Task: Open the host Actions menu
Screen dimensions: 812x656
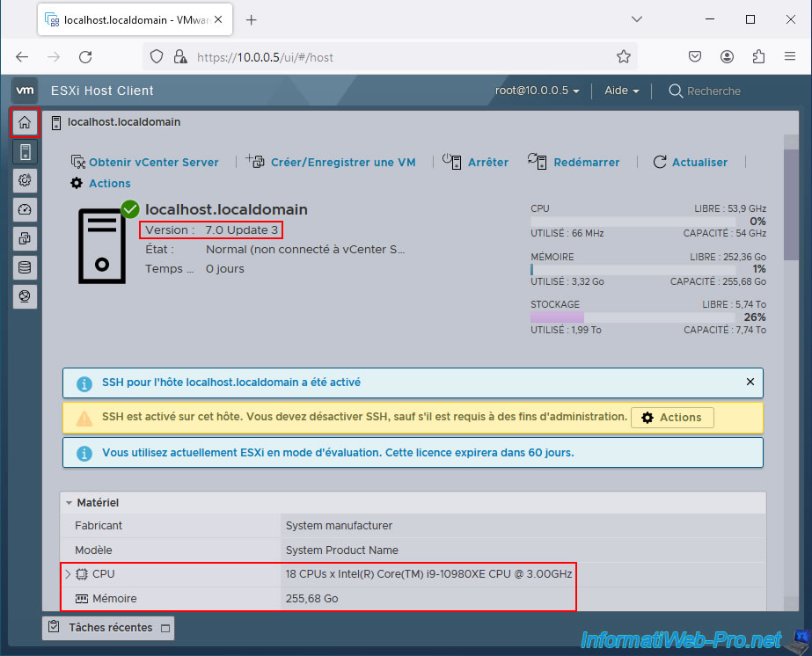Action: tap(100, 183)
